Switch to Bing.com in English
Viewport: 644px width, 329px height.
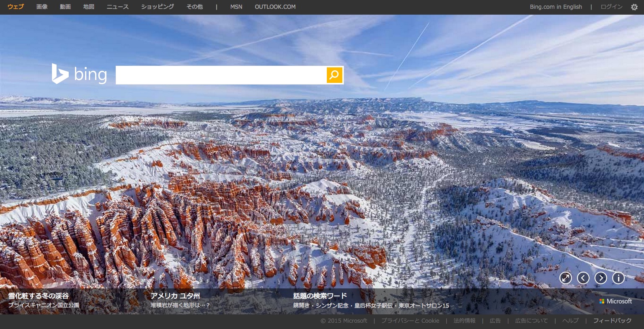556,7
